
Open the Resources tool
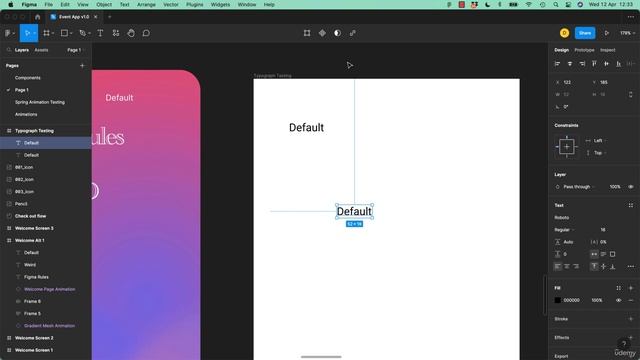116,33
